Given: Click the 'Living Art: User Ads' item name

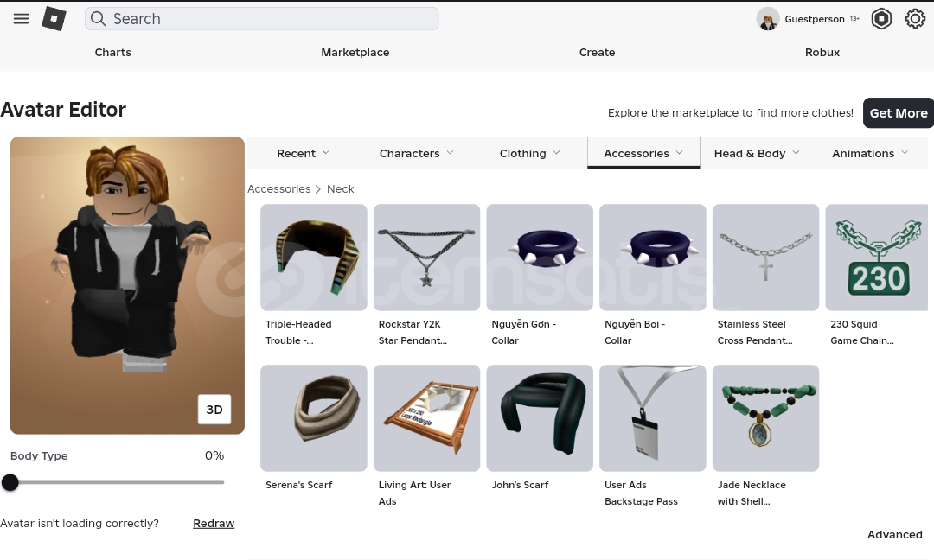Looking at the screenshot, I should [414, 493].
